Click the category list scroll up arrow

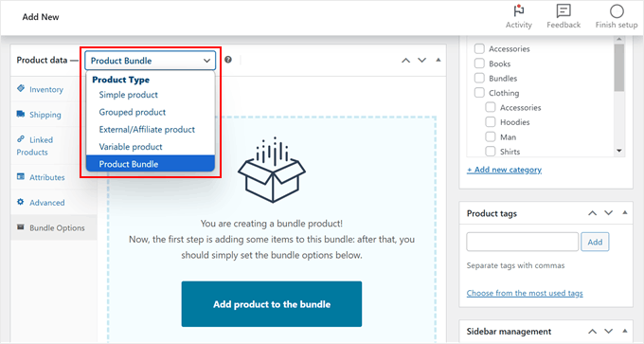point(619,39)
